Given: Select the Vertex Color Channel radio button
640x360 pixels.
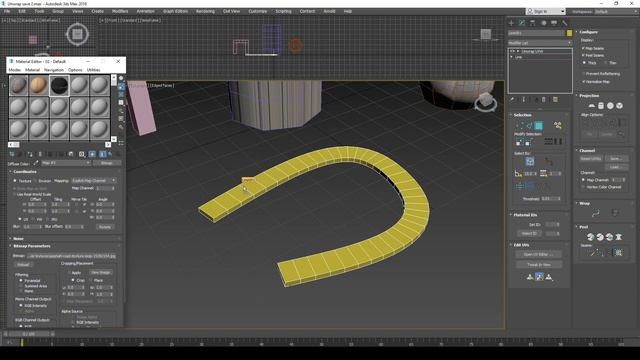Looking at the screenshot, I should pyautogui.click(x=584, y=187).
